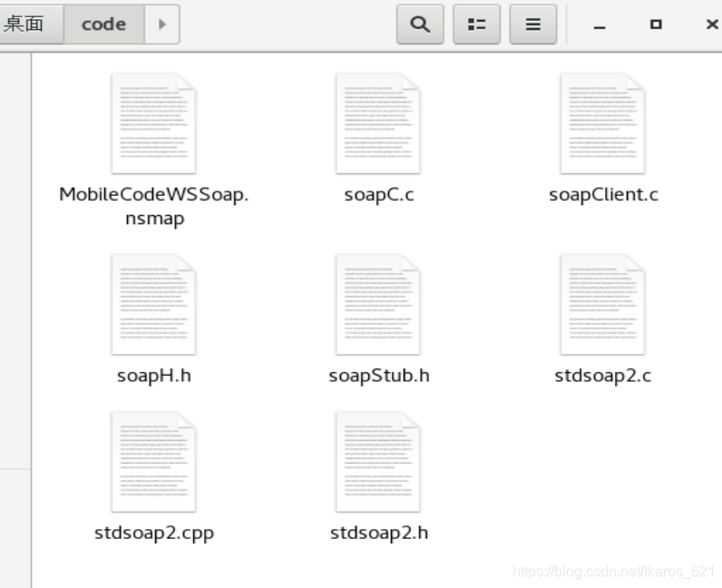
Task: Click the soapStub.h filename label
Action: click(x=379, y=376)
